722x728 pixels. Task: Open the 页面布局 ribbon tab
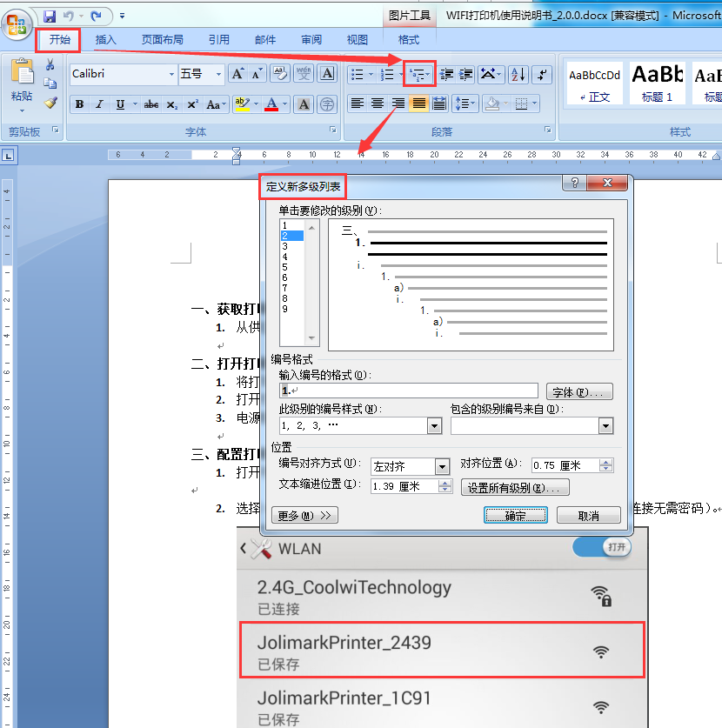click(x=162, y=40)
